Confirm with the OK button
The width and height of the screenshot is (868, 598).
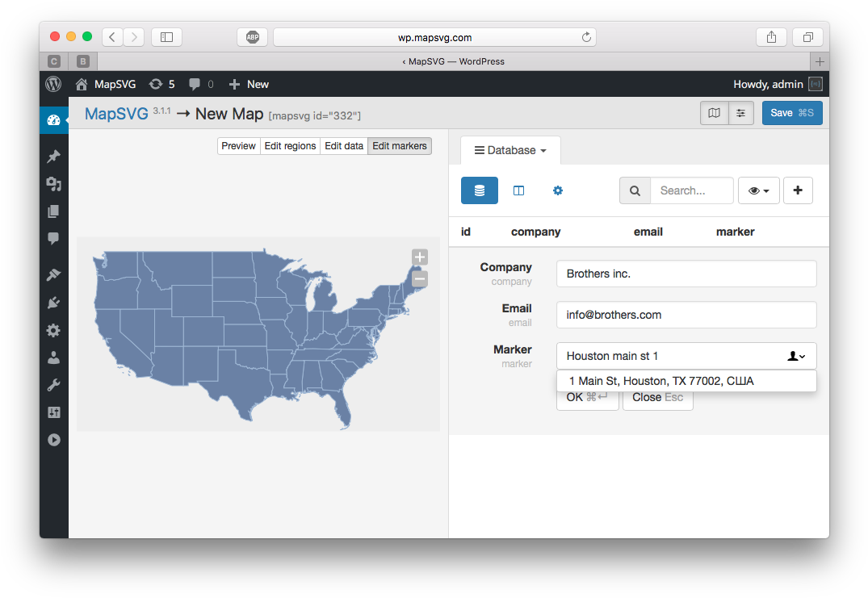(x=587, y=399)
